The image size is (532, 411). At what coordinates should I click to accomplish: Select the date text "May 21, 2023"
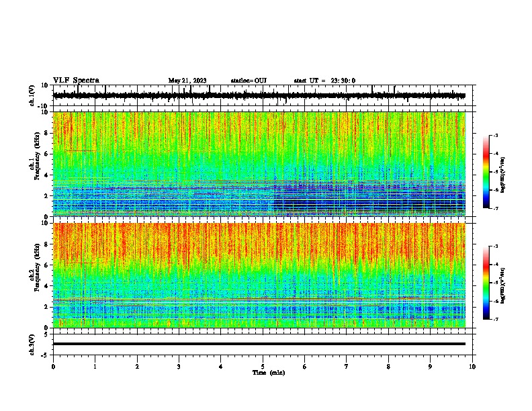(187, 81)
